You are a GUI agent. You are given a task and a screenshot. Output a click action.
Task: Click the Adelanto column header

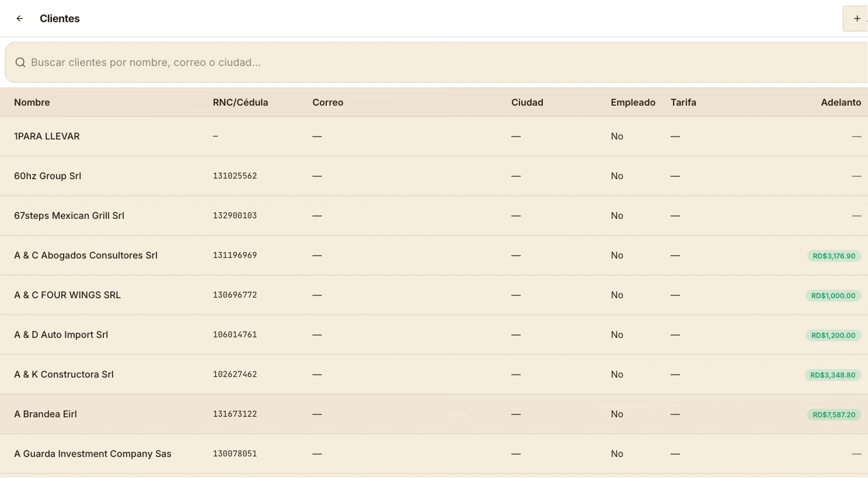click(841, 102)
